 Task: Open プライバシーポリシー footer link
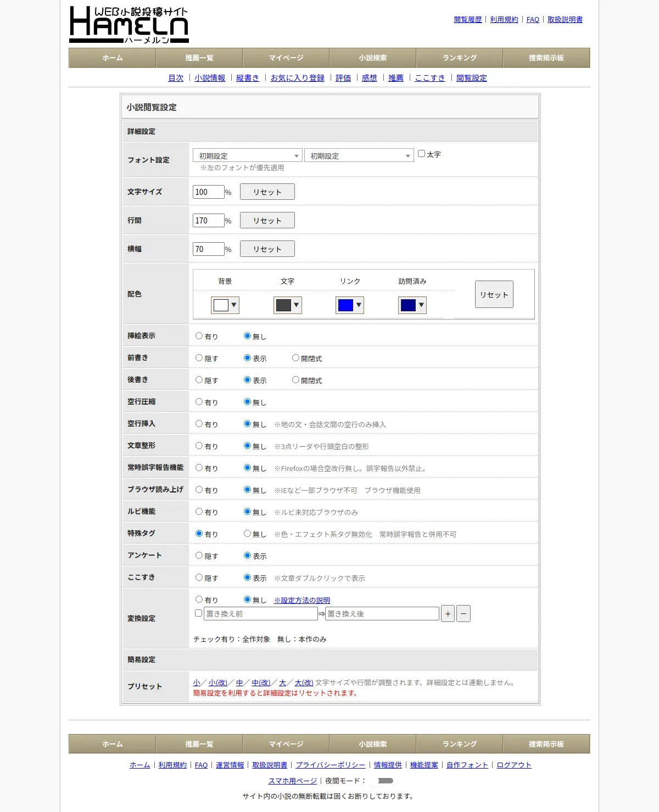point(331,765)
